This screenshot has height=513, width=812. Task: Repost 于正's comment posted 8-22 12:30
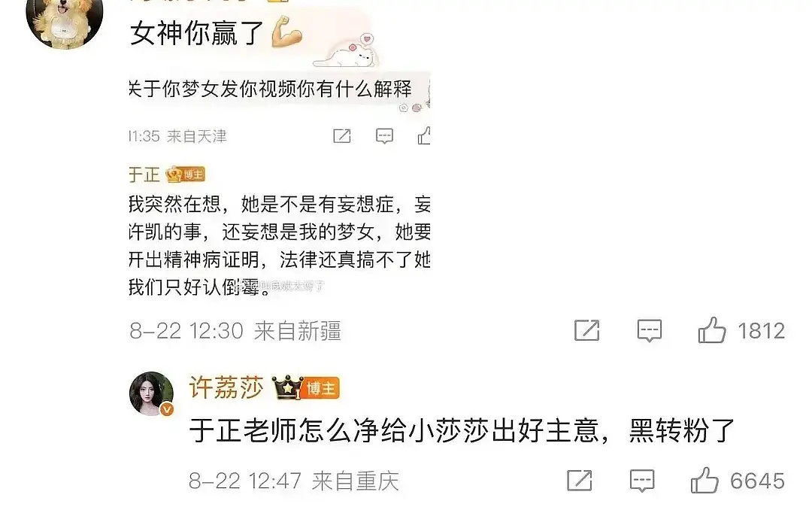586,330
